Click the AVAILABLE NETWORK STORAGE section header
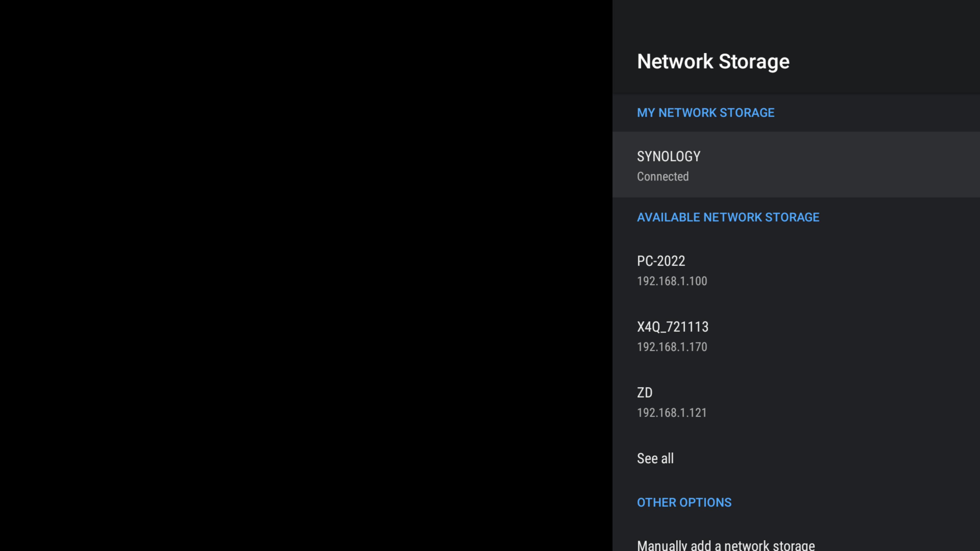This screenshot has height=551, width=980. point(728,218)
